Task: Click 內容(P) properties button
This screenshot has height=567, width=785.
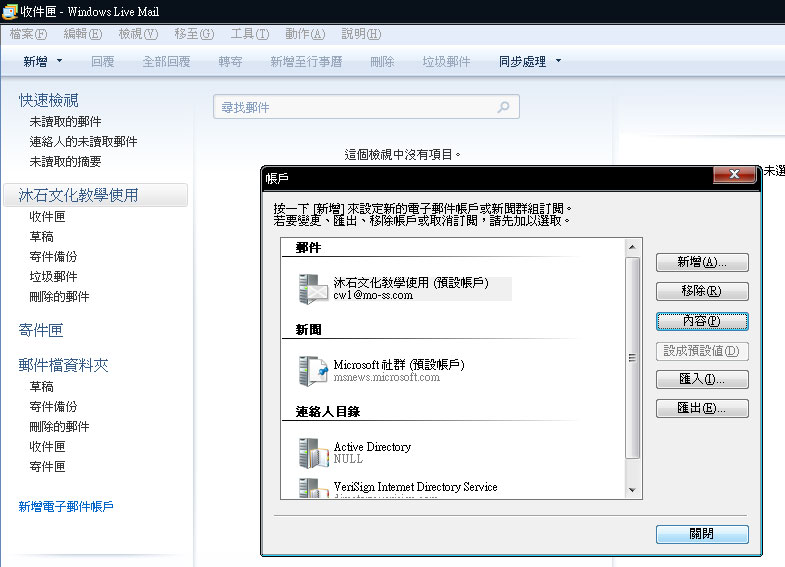Action: [x=702, y=321]
